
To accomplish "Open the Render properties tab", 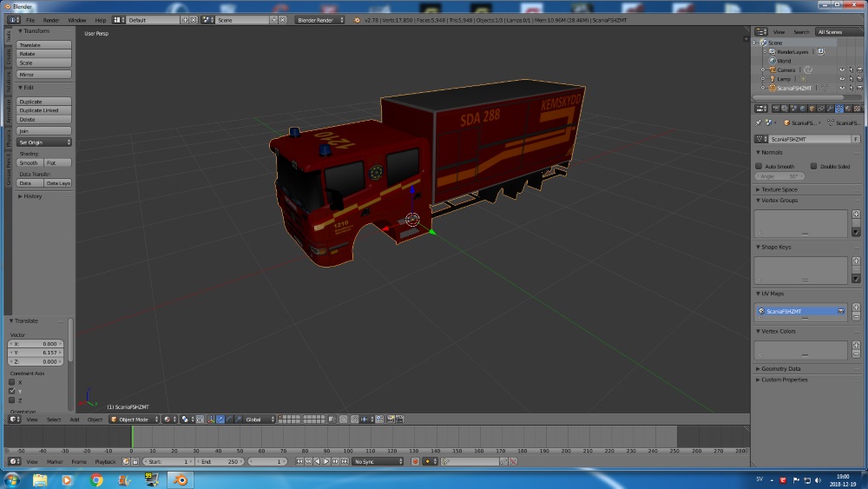I will (x=776, y=109).
